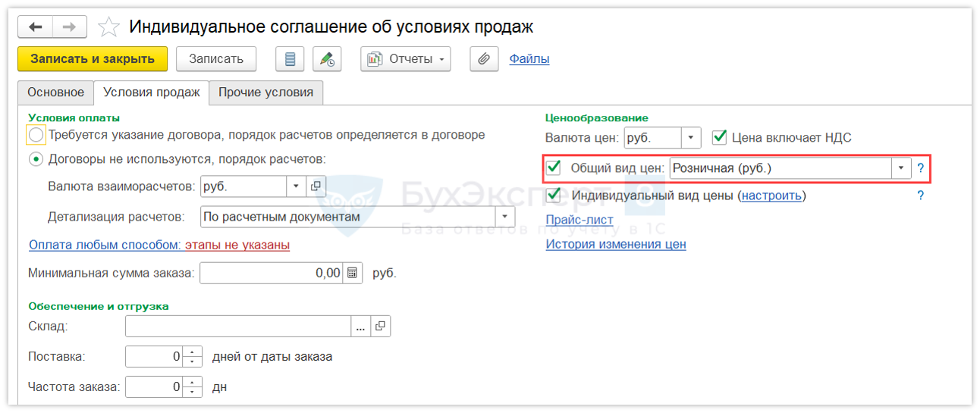
Task: Open Склад item with open-form icon
Action: (x=381, y=326)
